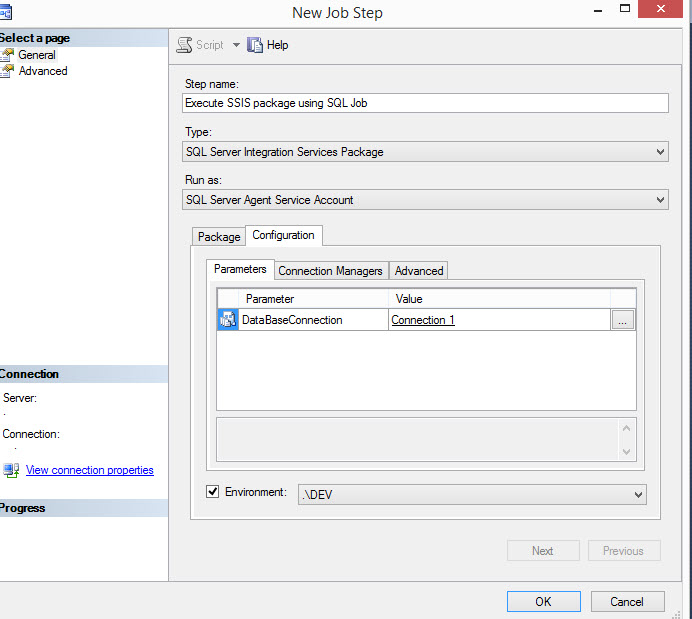Screen dimensions: 692x619
Task: Click the description box scroll up arrow
Action: [x=626, y=428]
